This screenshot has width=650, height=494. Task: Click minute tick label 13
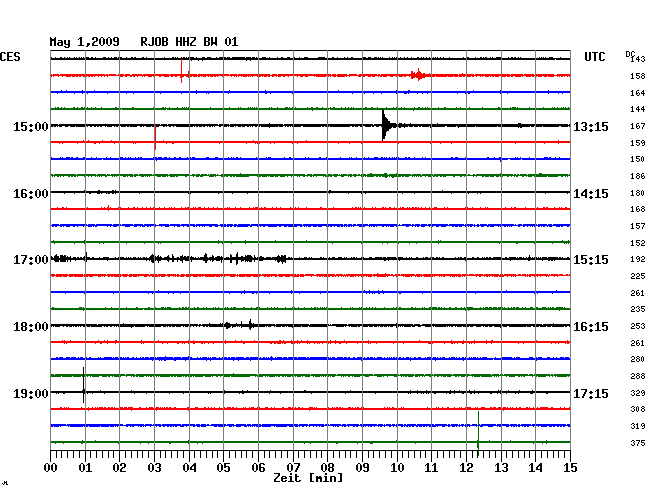pos(501,467)
